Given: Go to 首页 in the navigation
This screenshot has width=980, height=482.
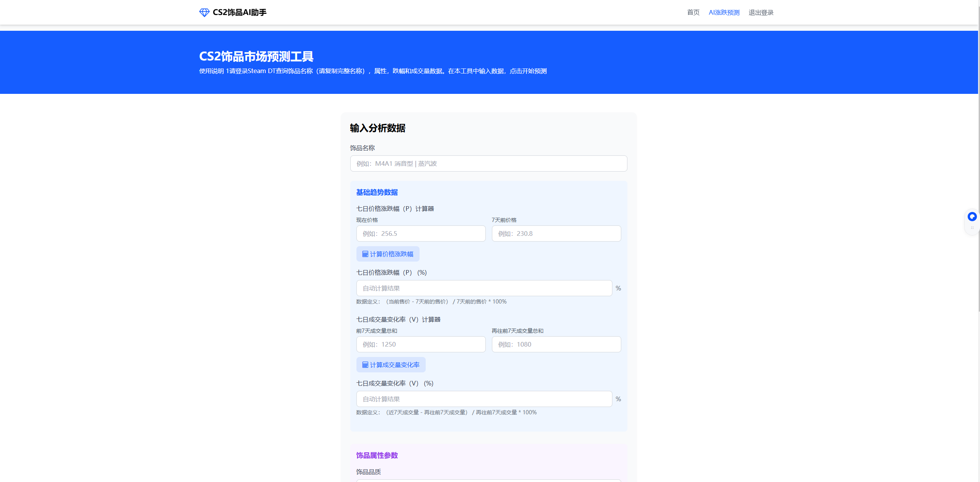Looking at the screenshot, I should [693, 13].
